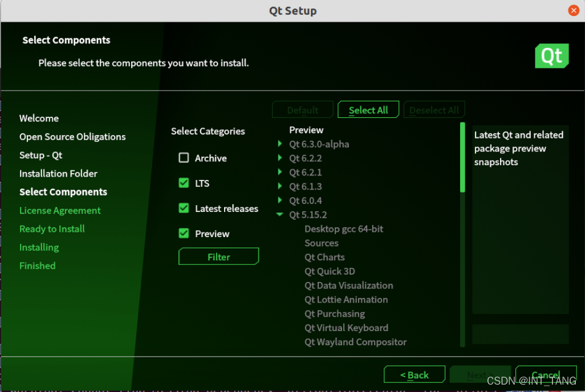
Task: Expand the Qt 6.2.2 tree node
Action: pyautogui.click(x=280, y=158)
